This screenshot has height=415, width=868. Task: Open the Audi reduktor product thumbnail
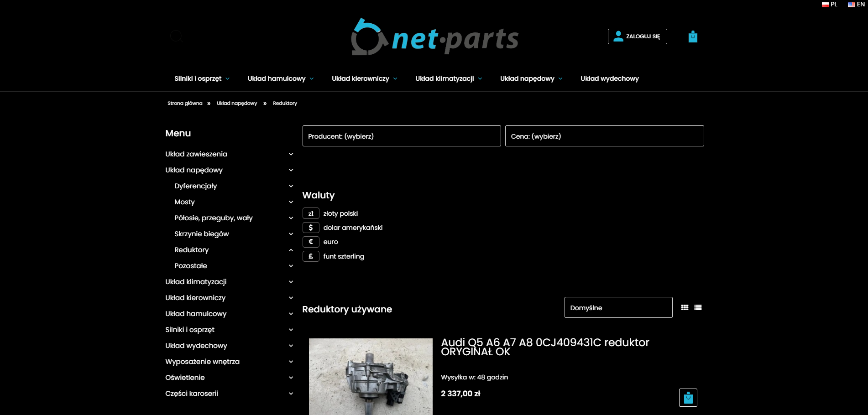pos(371,376)
